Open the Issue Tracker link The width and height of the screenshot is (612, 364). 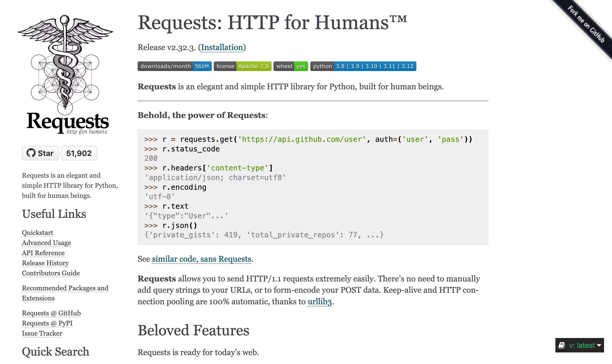click(42, 333)
